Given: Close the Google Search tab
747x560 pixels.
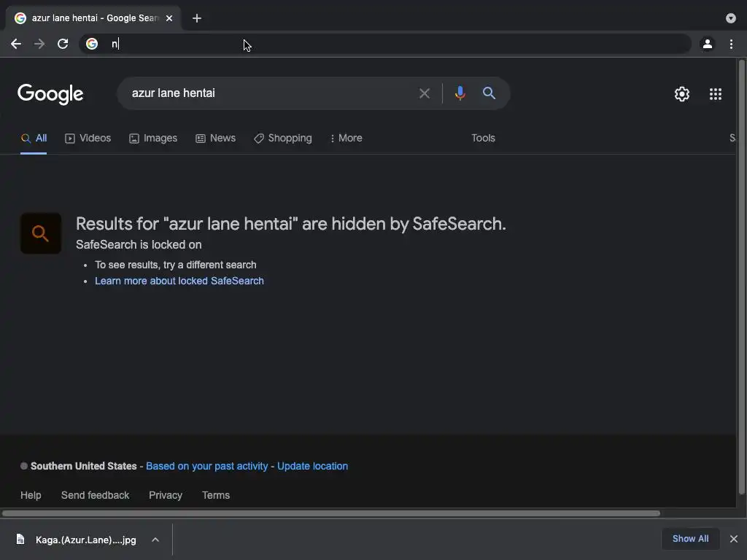Looking at the screenshot, I should coord(169,18).
